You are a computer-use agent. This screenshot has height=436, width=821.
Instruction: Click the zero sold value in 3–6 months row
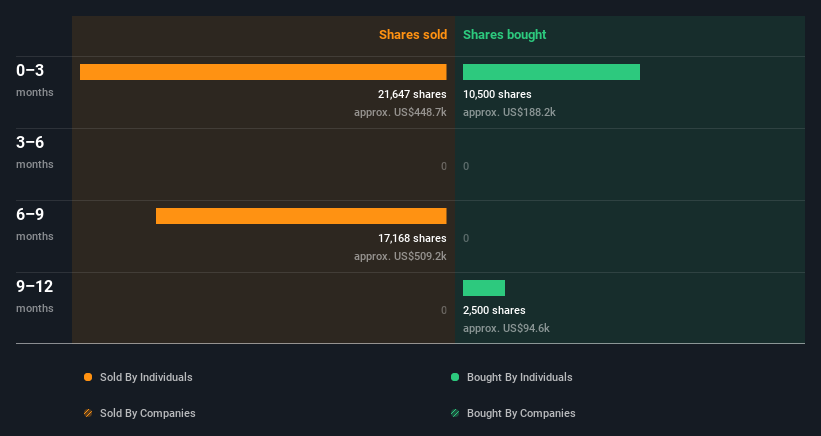(x=443, y=166)
